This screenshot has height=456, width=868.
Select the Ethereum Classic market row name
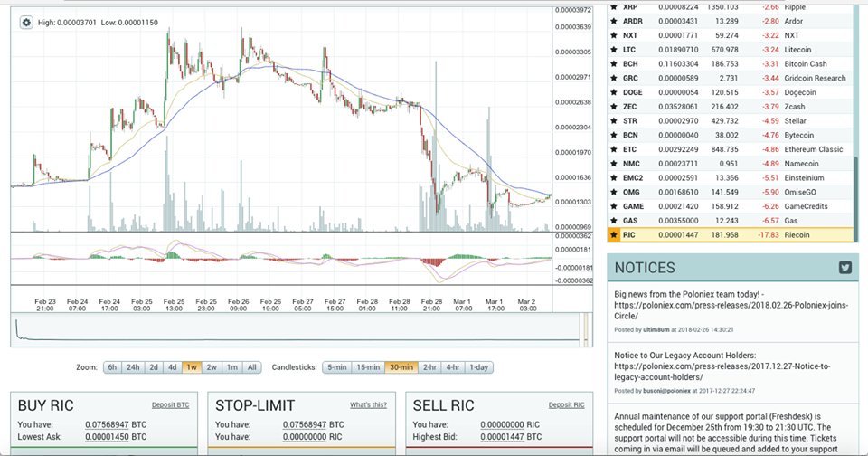click(x=814, y=149)
